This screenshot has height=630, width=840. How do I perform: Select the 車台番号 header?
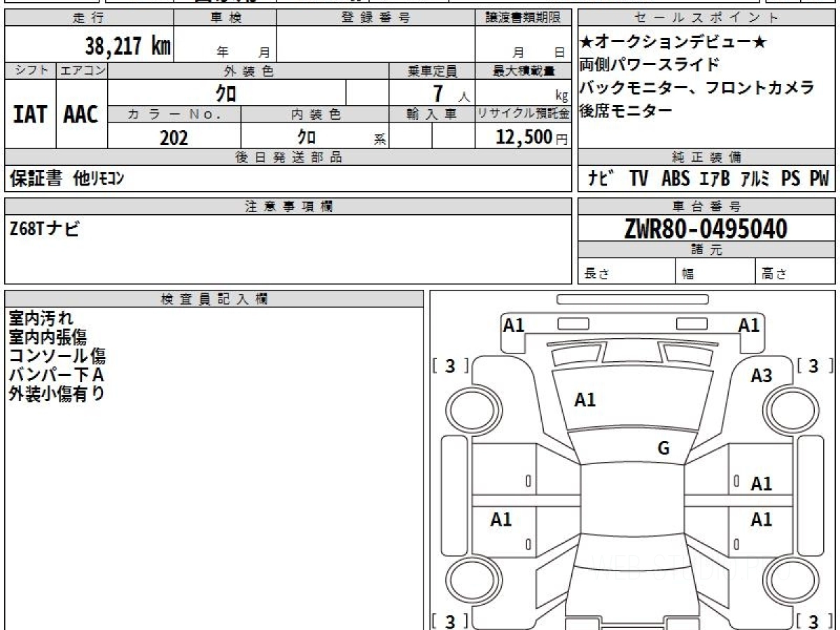[706, 206]
